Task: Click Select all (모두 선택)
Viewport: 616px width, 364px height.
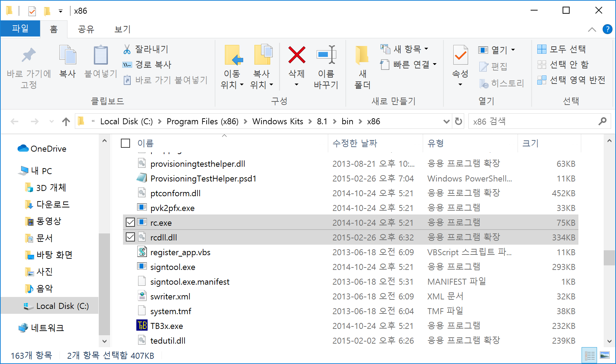Action: (x=562, y=49)
